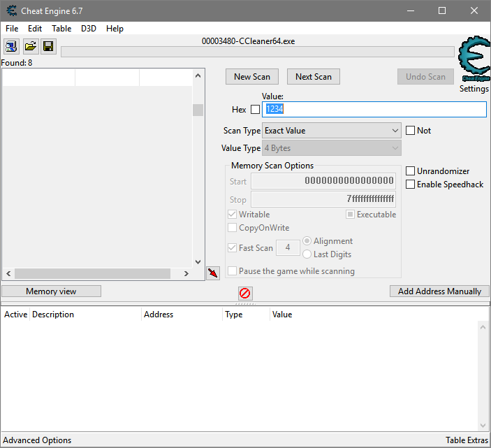Click Add Address Manually
This screenshot has width=491, height=448.
coord(439,291)
